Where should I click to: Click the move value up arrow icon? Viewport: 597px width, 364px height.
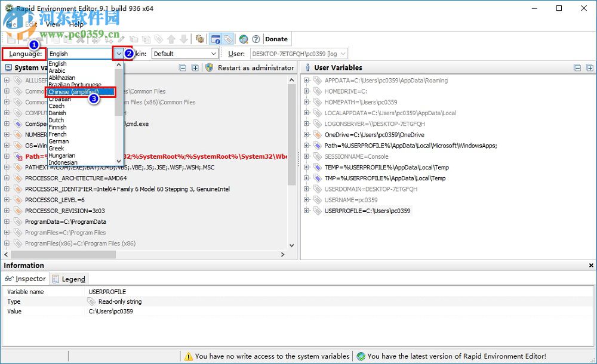(x=171, y=39)
